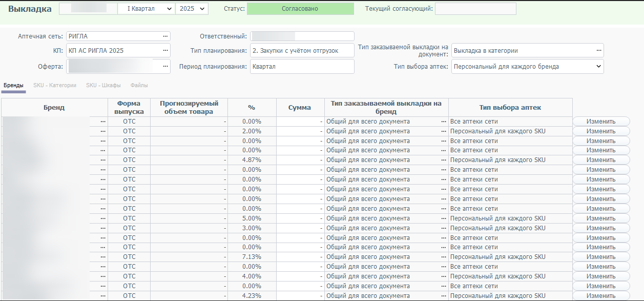Image resolution: width=644 pixels, height=301 pixels.
Task: Open brand ellipsis in the 5.00% row
Action: (x=103, y=218)
